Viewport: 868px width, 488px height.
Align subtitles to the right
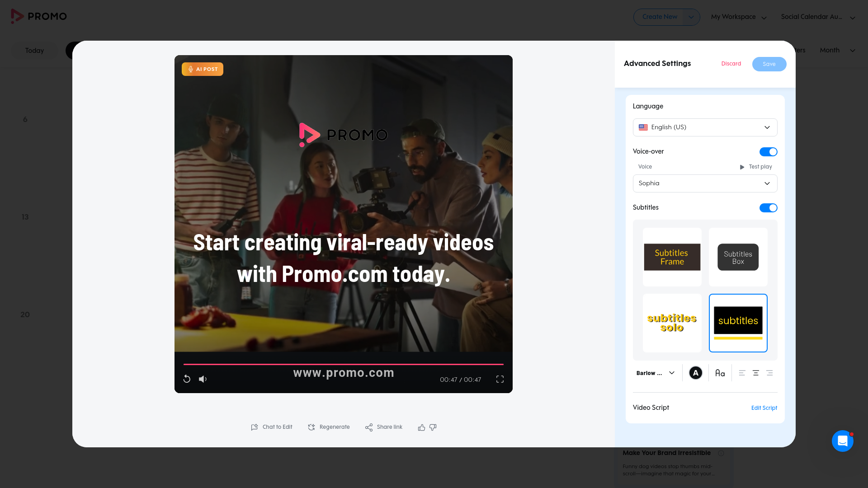[769, 373]
